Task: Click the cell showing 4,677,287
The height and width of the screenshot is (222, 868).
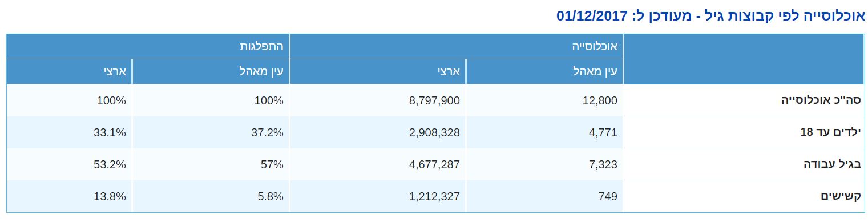Action: tap(378, 164)
